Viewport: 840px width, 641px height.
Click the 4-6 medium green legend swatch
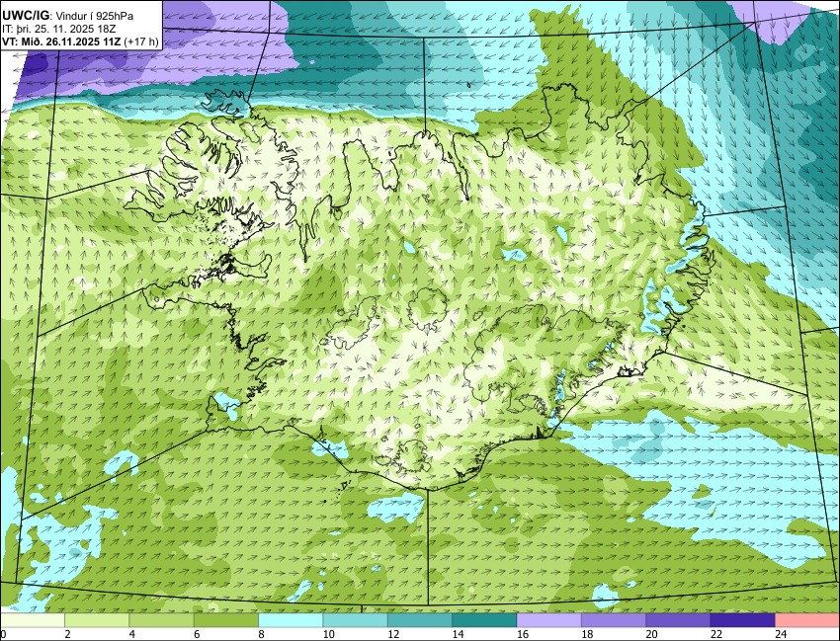161,620
